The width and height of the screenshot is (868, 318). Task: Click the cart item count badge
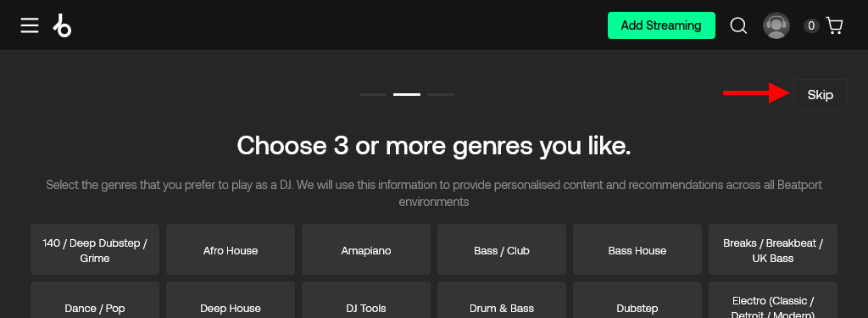tap(811, 25)
